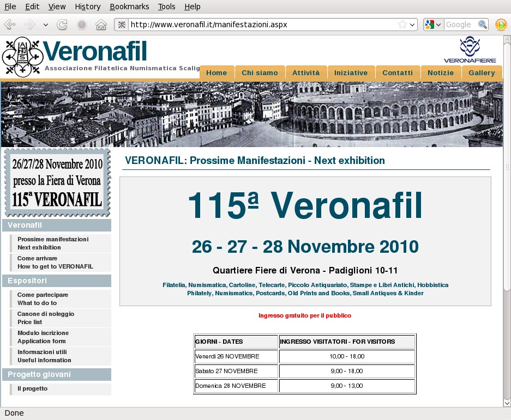This screenshot has width=511, height=420.
Task: Open the Help menu
Action: (193, 7)
